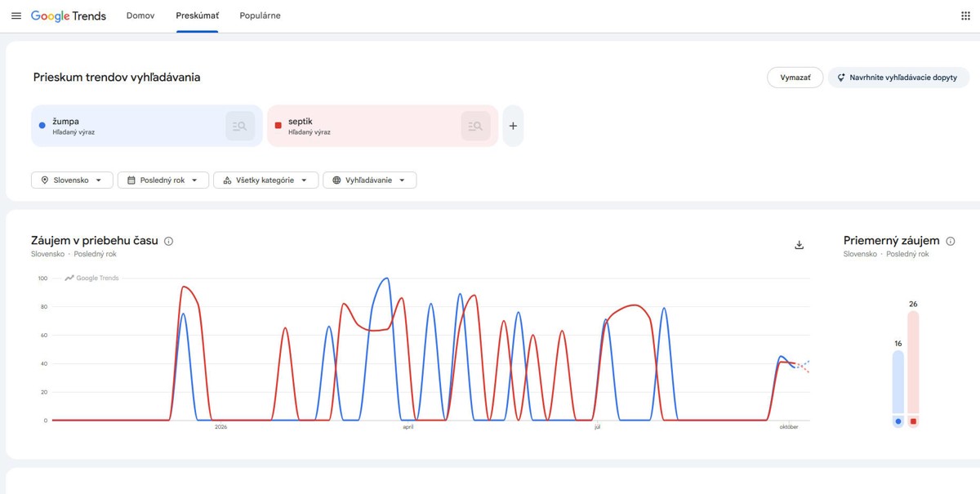Go to the Domov tab
The width and height of the screenshot is (980, 494).
pyautogui.click(x=140, y=16)
